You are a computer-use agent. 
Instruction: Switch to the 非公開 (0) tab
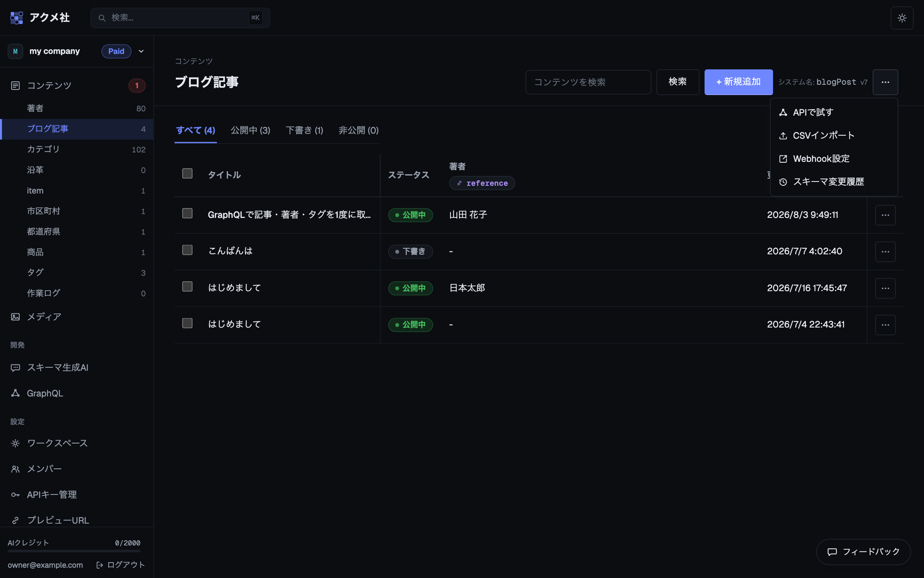click(x=358, y=131)
